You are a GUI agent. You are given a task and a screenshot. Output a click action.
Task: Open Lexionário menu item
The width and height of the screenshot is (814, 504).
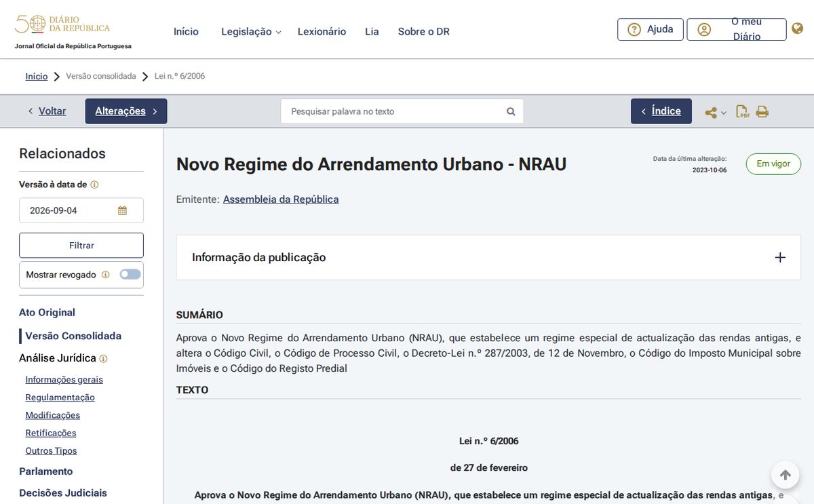click(x=322, y=31)
